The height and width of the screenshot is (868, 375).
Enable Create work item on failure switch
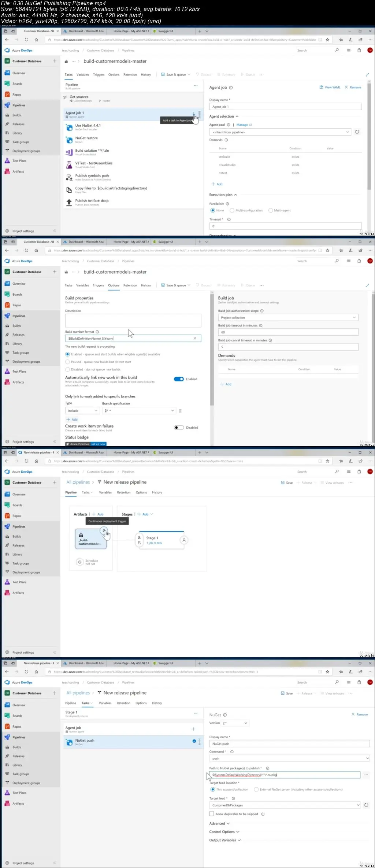tap(179, 427)
